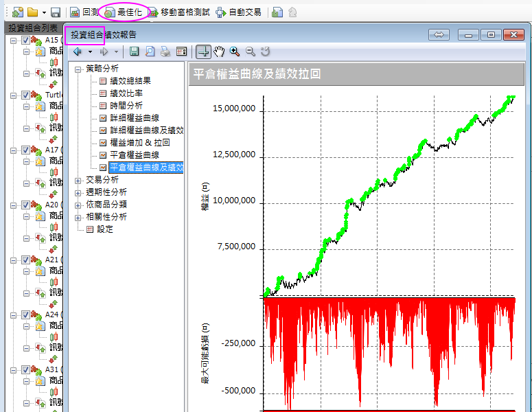Click 平倉權益曲線及績效拉回 chart title bar
Image resolution: width=532 pixels, height=412 pixels.
pos(356,74)
